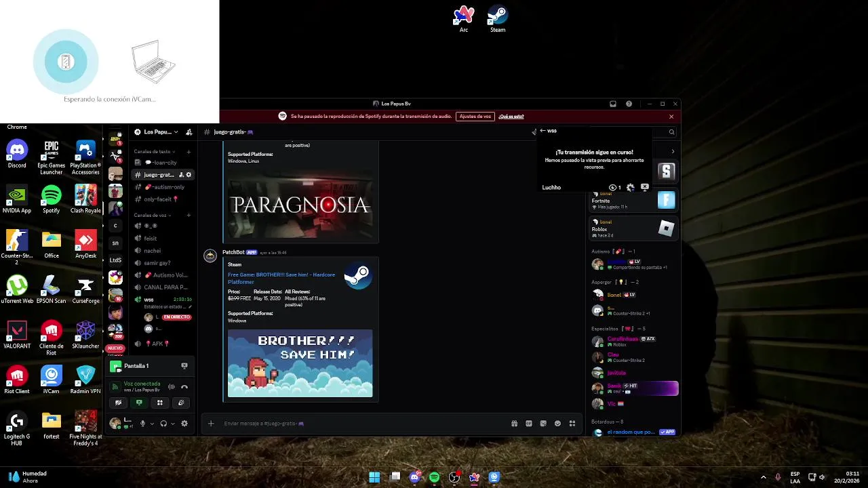Expand activity panel right chevron
This screenshot has height=488, width=868.
point(673,151)
